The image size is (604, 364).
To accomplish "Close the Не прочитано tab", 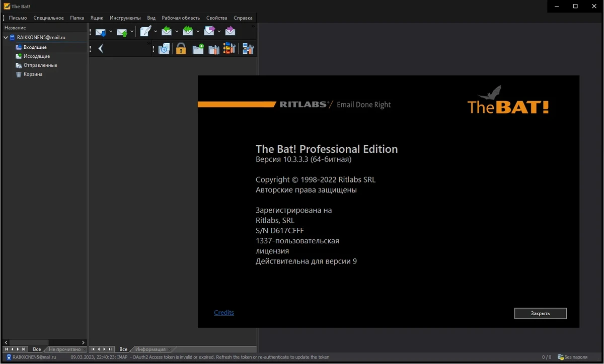I will [x=84, y=349].
